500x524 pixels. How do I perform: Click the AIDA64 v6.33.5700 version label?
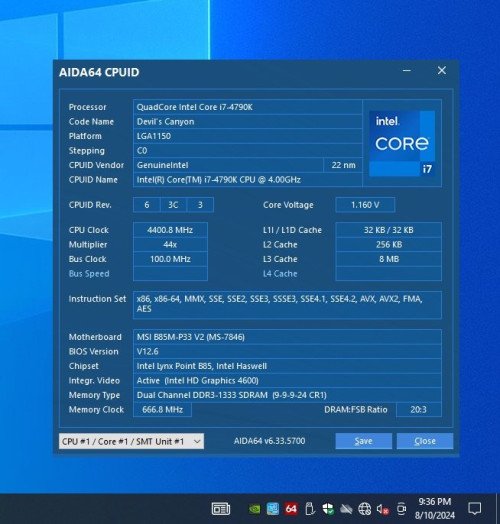(x=269, y=441)
